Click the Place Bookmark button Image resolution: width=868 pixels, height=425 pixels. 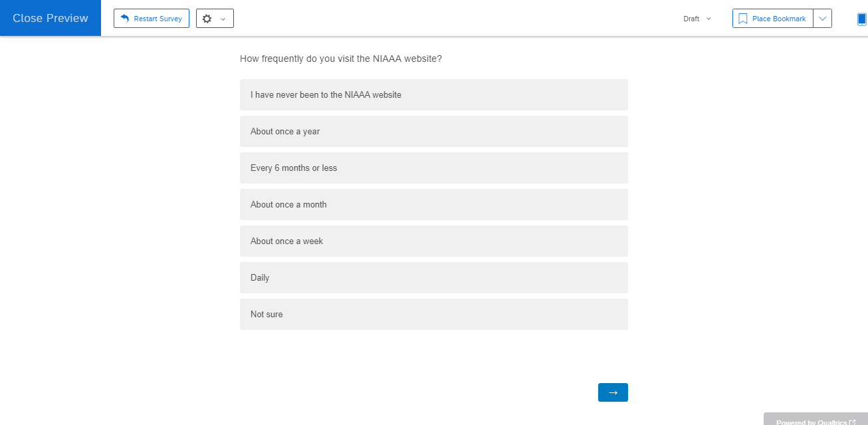point(773,19)
